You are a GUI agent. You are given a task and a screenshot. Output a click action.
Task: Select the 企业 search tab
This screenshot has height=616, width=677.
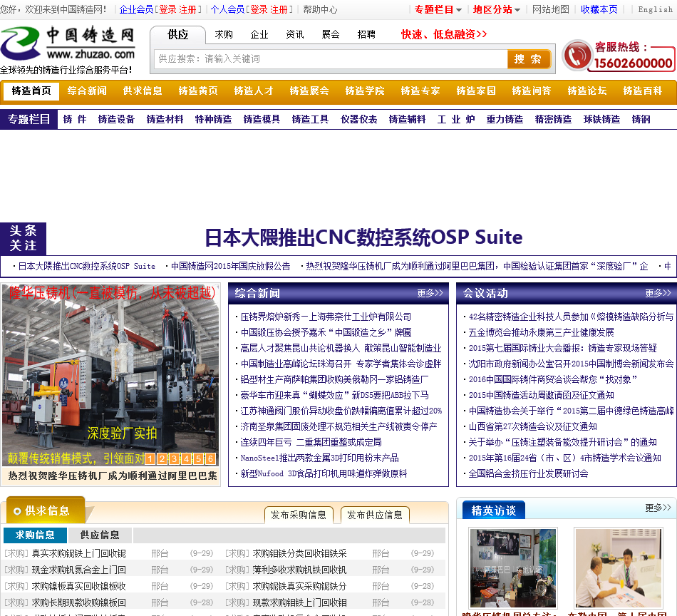click(259, 34)
